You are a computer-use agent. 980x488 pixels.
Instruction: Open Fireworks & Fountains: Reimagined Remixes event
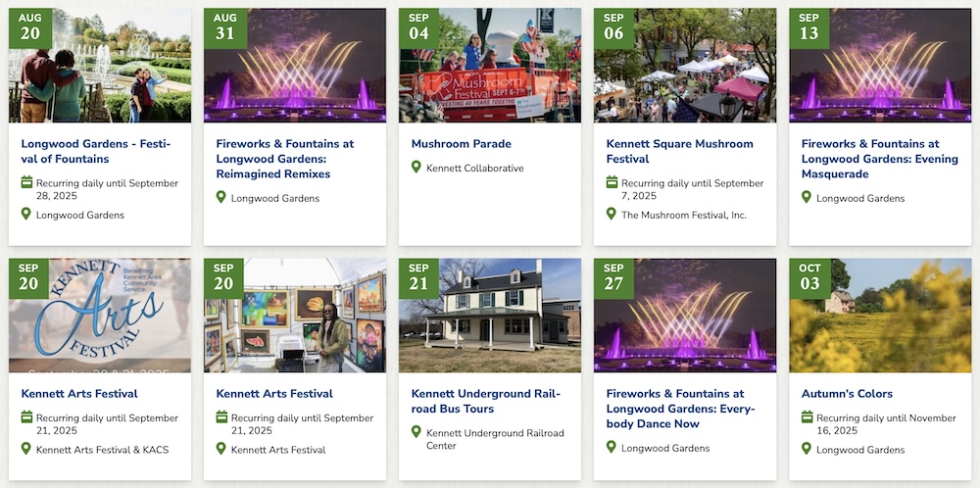[284, 159]
